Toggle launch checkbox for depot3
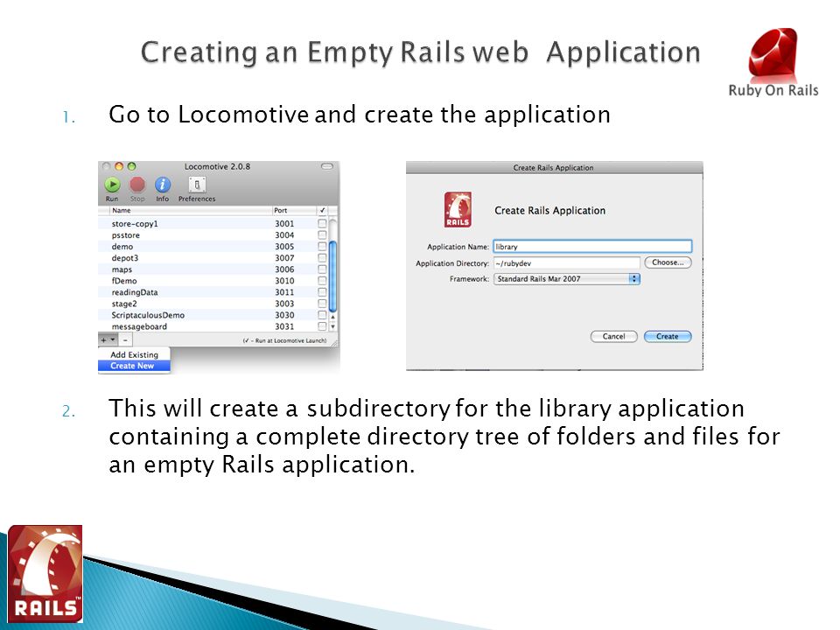The width and height of the screenshot is (840, 630). pos(322,257)
